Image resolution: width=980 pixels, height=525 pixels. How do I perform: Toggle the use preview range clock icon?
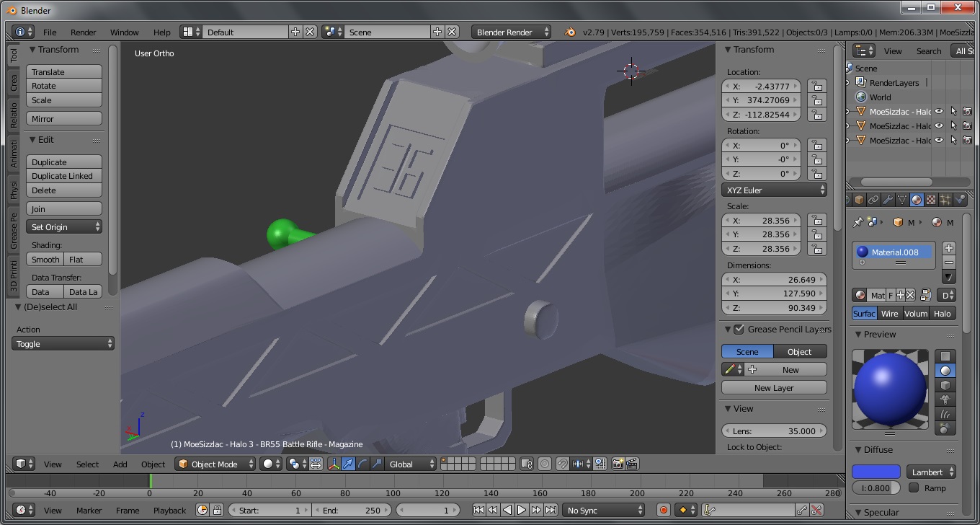[x=202, y=511]
